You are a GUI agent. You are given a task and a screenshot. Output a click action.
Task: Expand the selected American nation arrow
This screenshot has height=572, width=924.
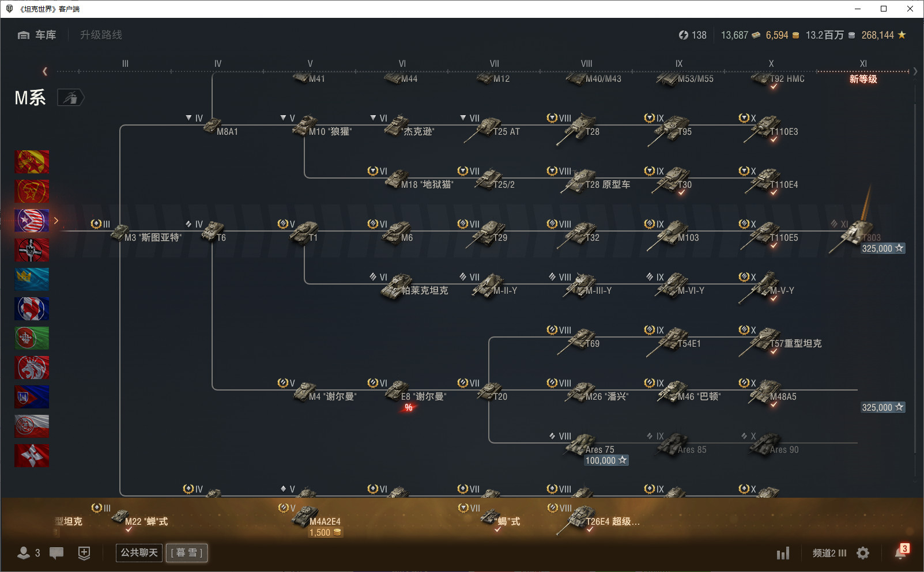pos(56,221)
